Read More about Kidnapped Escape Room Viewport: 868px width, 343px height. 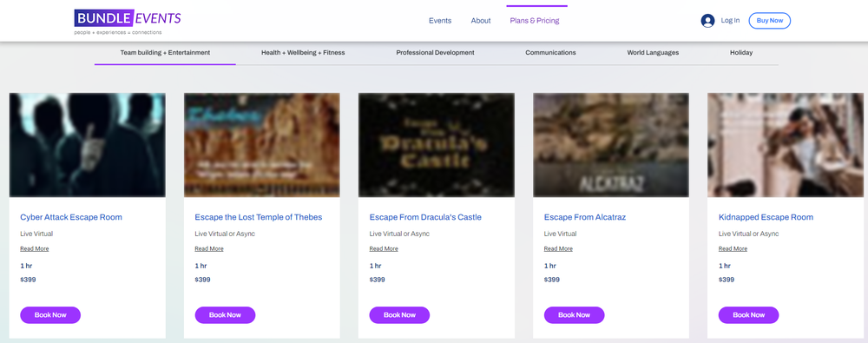(733, 249)
